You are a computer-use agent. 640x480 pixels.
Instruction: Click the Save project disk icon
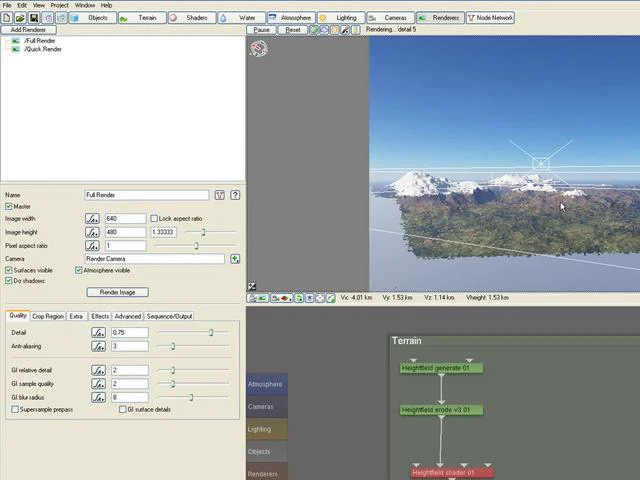click(34, 18)
